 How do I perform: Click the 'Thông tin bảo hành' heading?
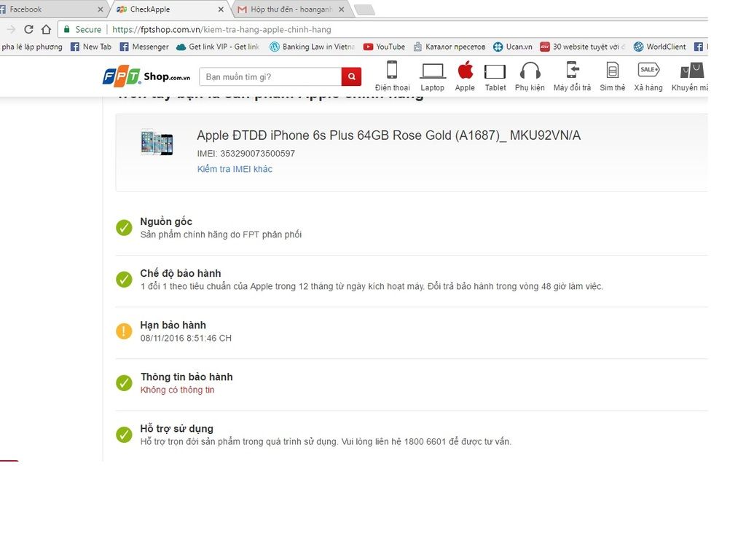tap(186, 377)
